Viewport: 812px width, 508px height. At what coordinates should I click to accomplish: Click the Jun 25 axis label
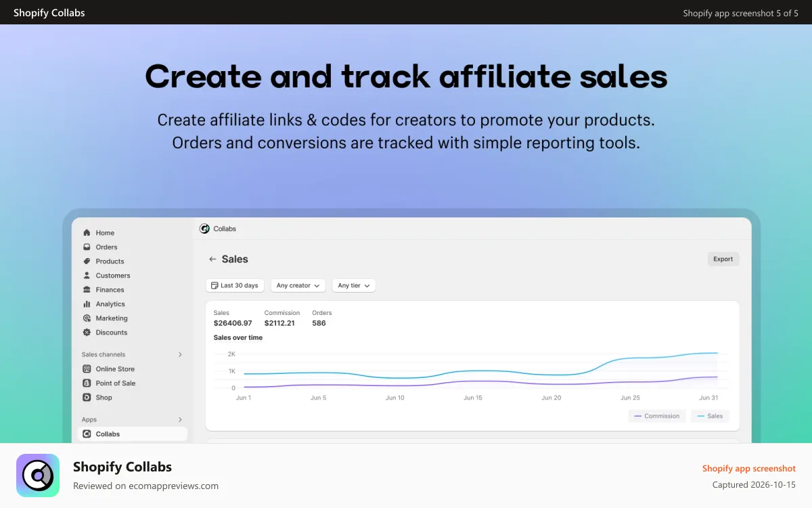pyautogui.click(x=630, y=398)
